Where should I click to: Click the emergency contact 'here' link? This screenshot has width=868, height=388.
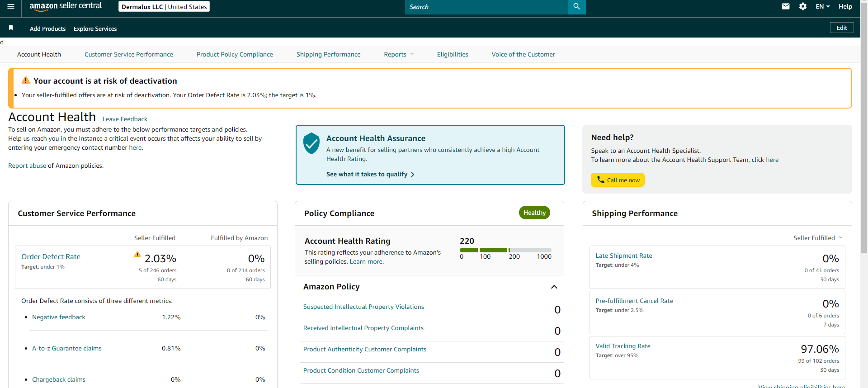pyautogui.click(x=135, y=147)
